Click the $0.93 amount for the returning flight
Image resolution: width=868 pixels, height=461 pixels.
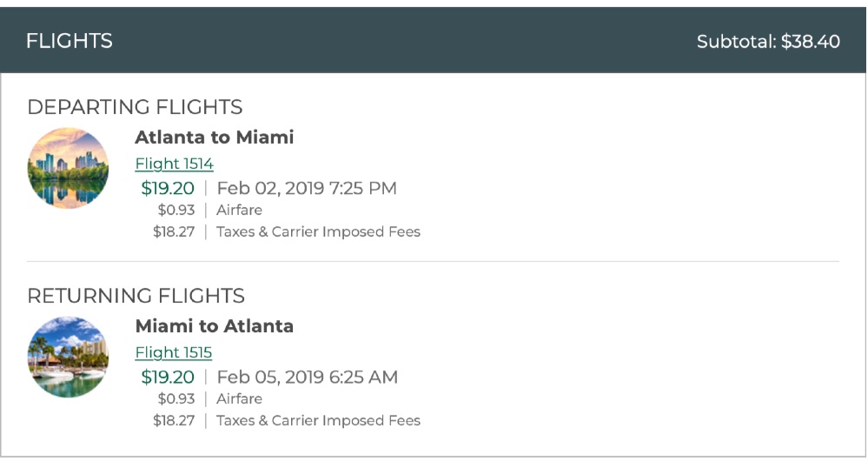pos(176,398)
